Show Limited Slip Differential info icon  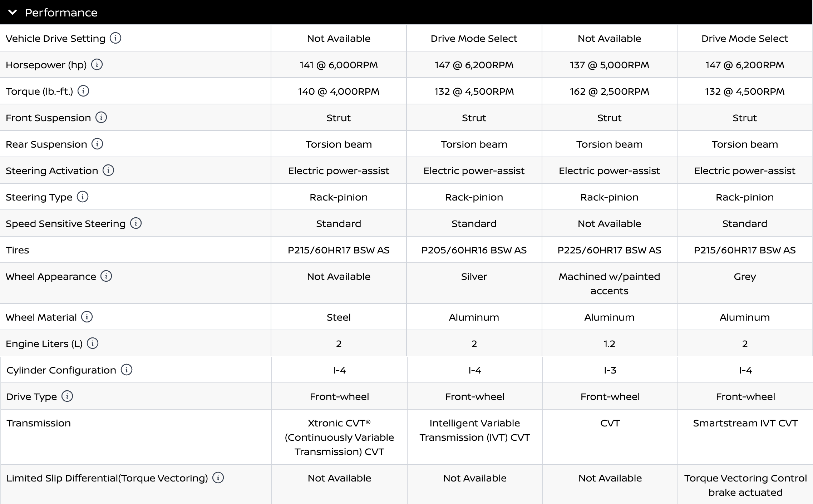[x=218, y=478]
